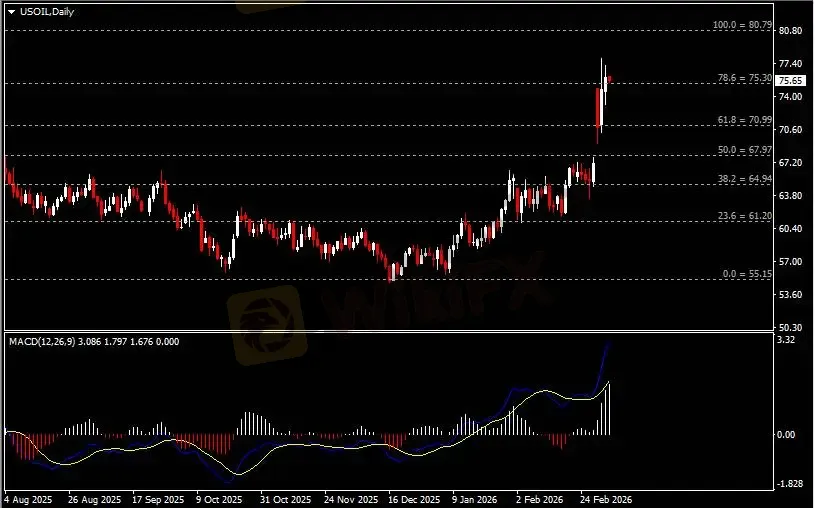Select the Fibonacci label 23.6 = 61.20

745,216
